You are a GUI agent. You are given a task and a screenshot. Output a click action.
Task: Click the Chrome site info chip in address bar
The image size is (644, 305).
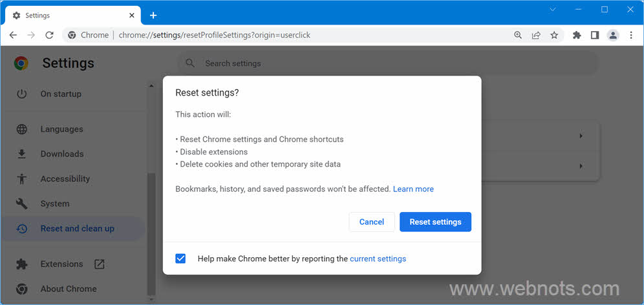pyautogui.click(x=89, y=36)
